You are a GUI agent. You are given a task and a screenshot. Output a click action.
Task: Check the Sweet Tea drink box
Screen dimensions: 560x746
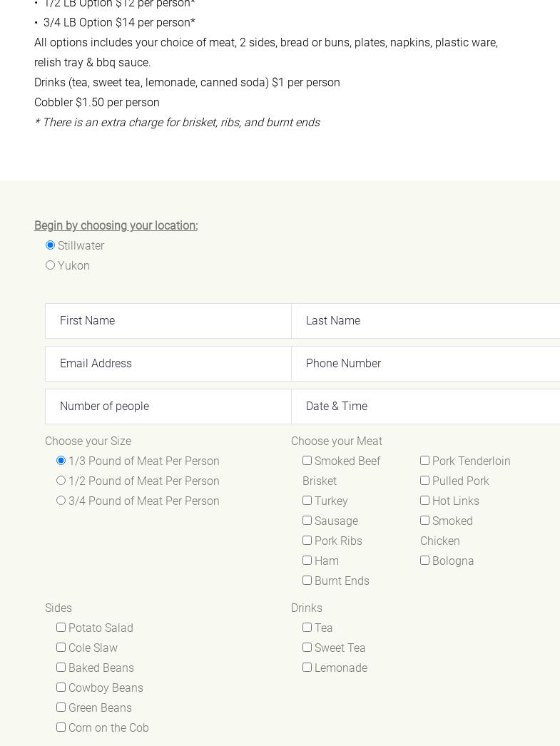307,648
